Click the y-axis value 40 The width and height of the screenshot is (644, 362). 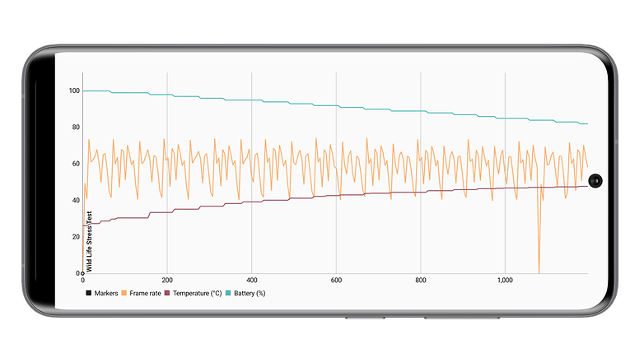click(x=76, y=200)
